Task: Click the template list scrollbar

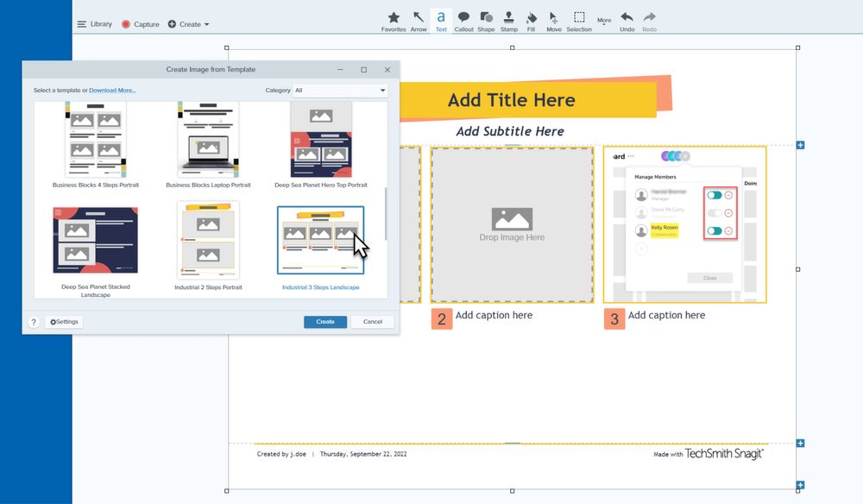Action: point(385,214)
